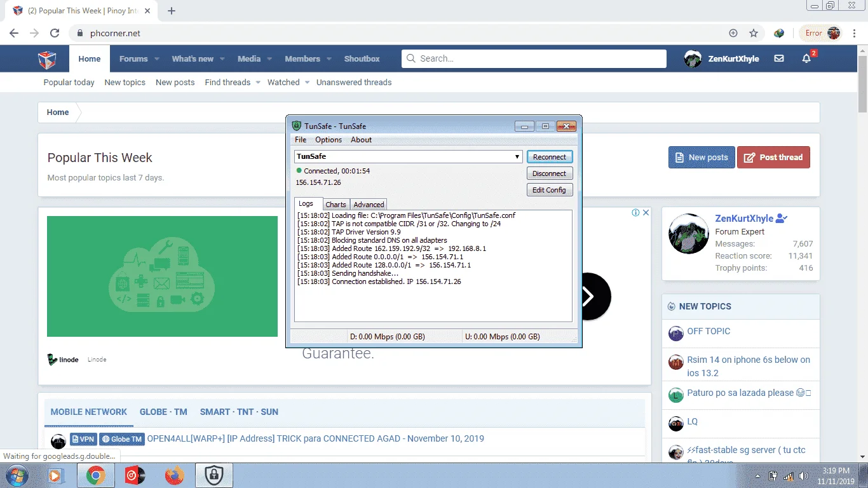Open the notifications bell with badge 2
The height and width of the screenshot is (488, 868).
click(x=807, y=58)
